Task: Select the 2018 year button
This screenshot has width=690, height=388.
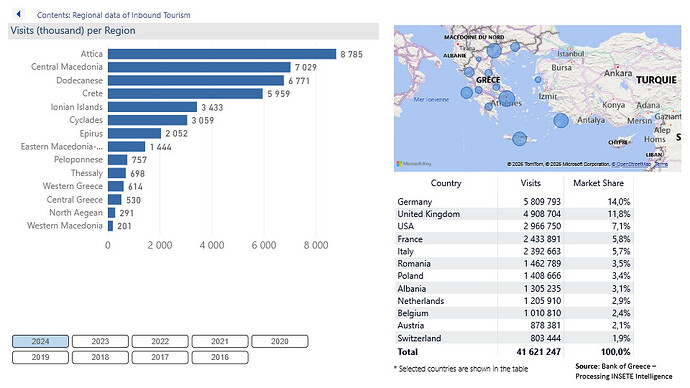Action: (100, 357)
